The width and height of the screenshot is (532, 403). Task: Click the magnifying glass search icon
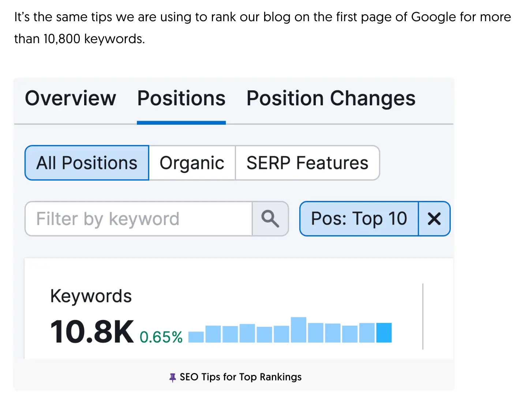tap(270, 219)
